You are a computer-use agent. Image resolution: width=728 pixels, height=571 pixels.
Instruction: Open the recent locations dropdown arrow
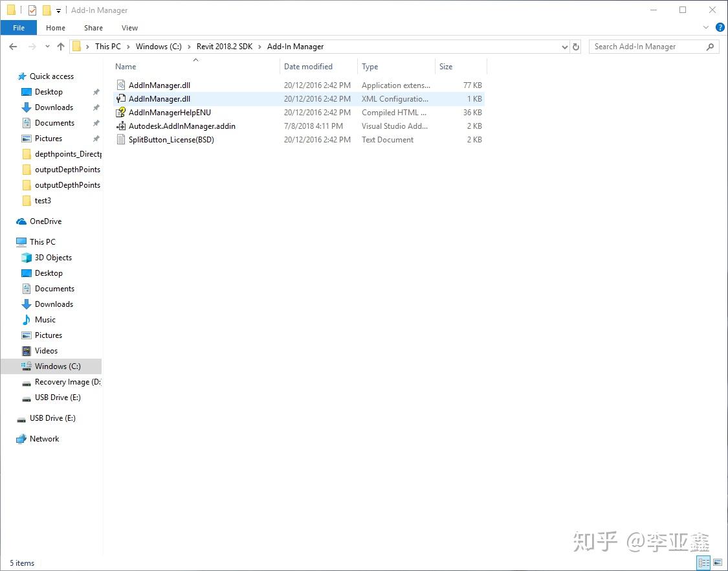coord(47,47)
